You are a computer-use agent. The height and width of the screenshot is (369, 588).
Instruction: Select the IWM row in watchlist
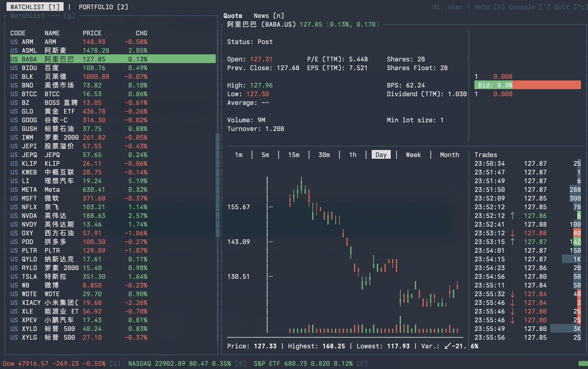click(x=113, y=138)
